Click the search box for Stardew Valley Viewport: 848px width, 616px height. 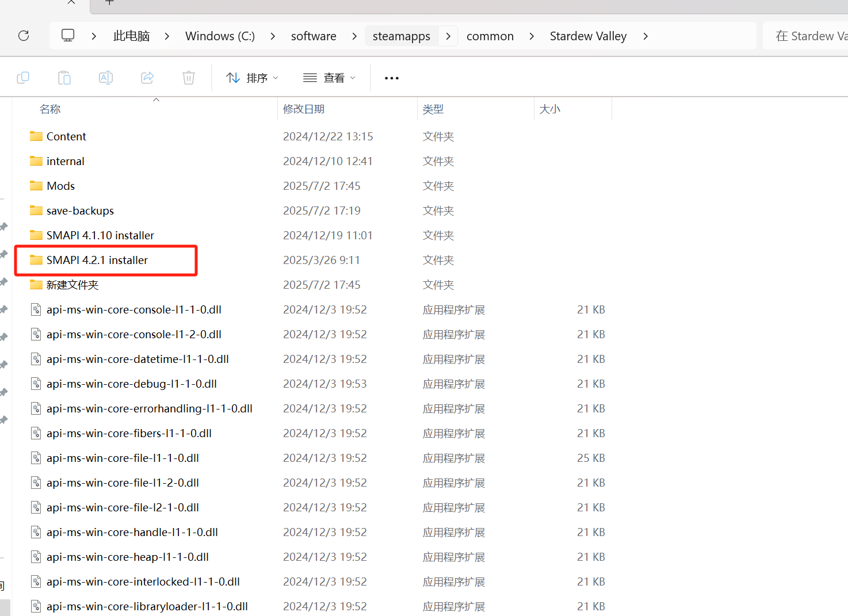point(805,36)
